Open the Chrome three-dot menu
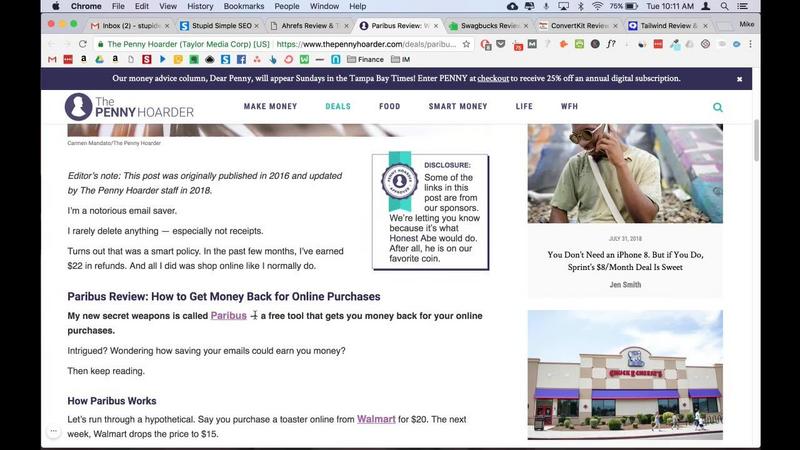800x450 pixels. [750, 44]
